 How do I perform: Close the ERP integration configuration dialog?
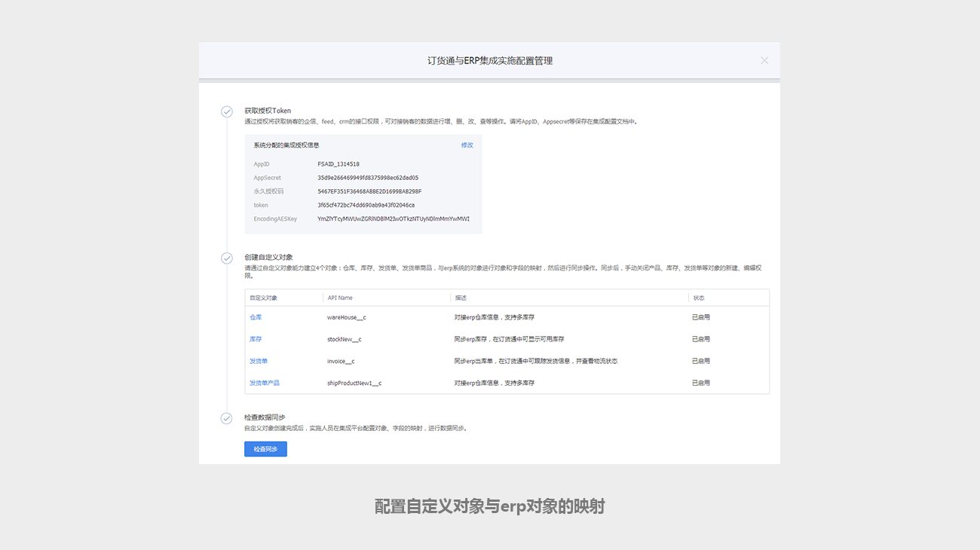pos(764,60)
